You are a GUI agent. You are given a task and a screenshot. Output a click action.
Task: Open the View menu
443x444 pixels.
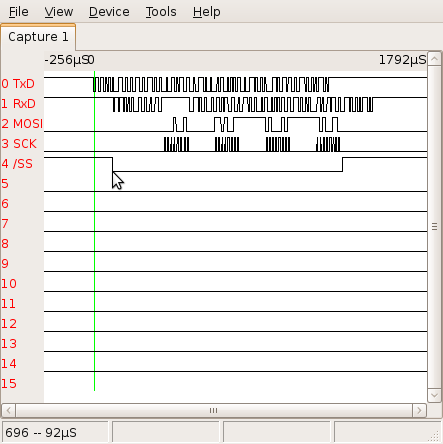coord(59,12)
